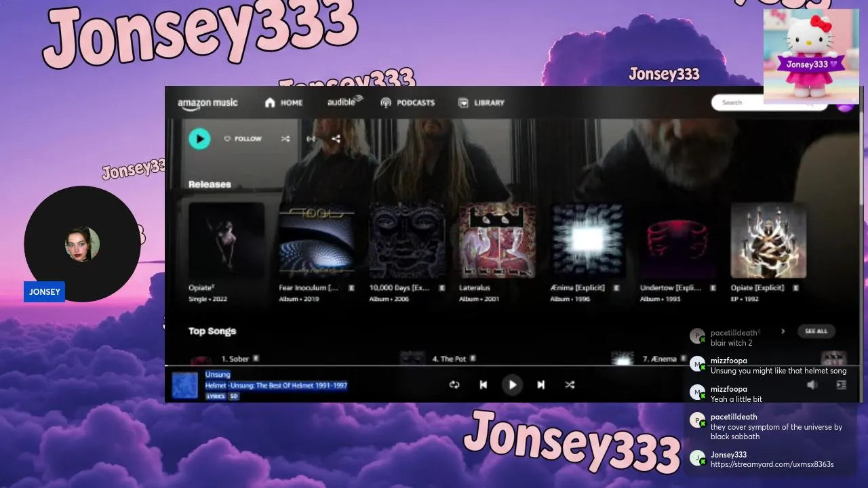The width and height of the screenshot is (868, 488).
Task: Open the Audible section
Action: (345, 102)
